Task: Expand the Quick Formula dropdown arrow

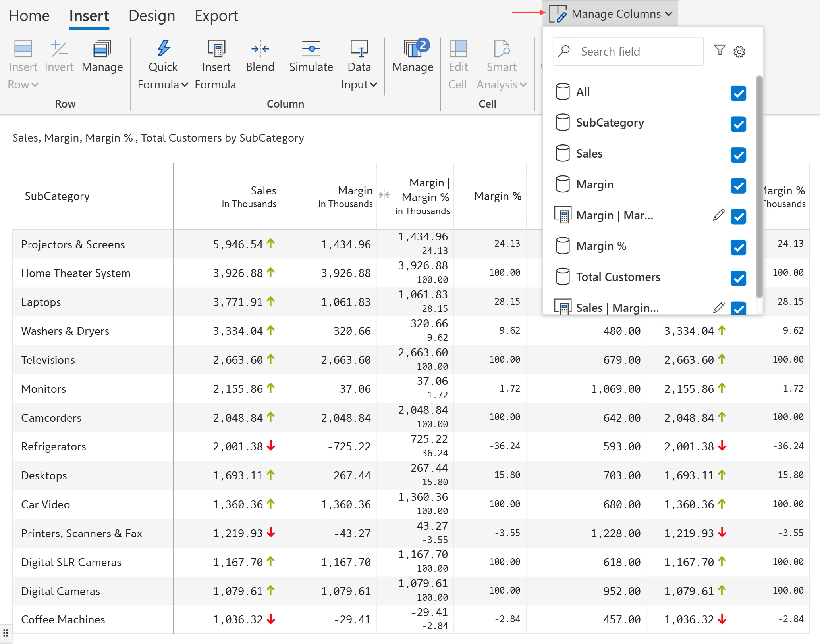Action: coord(185,85)
